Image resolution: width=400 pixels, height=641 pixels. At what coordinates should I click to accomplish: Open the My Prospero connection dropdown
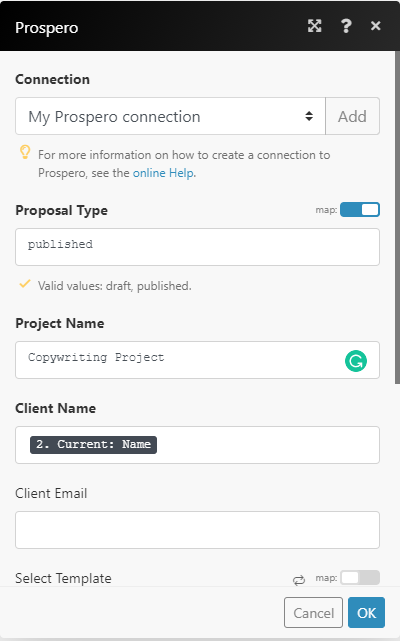170,116
